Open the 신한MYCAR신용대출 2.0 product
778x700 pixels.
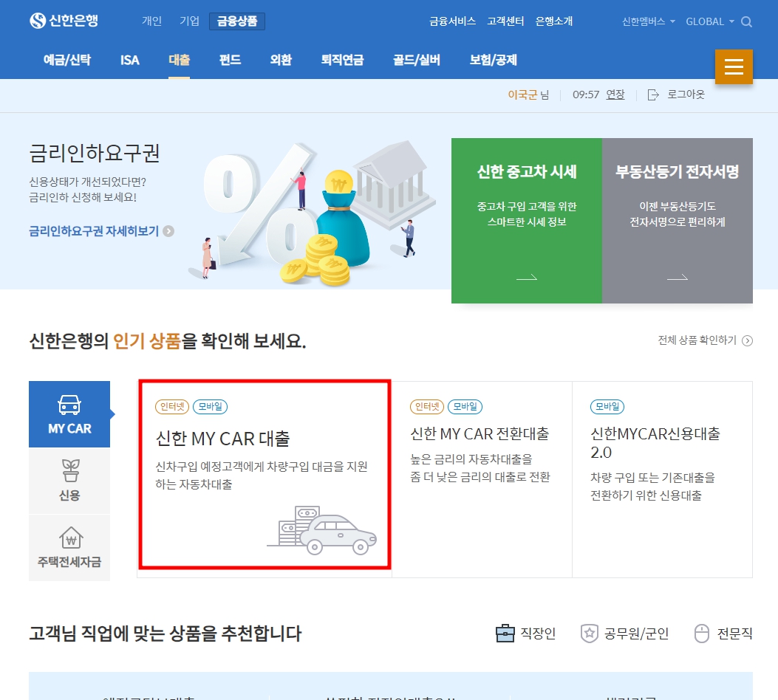click(x=655, y=443)
